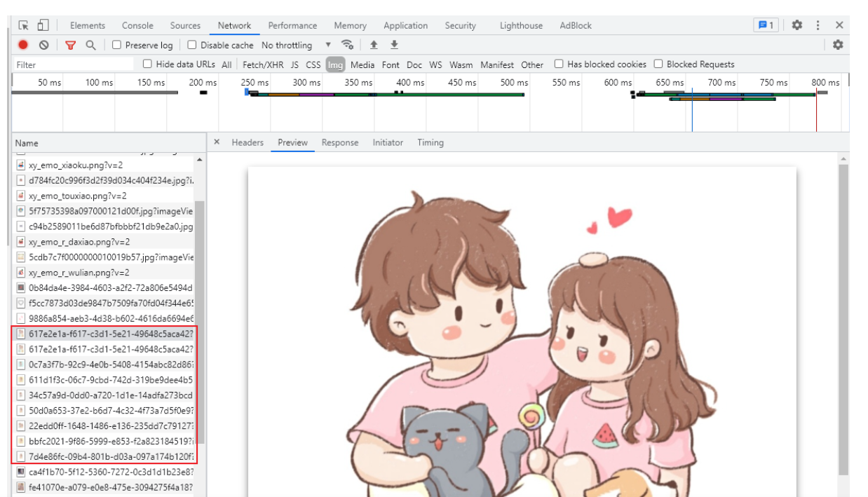Enable the Preserve log checkbox
Screen dimensions: 868x497
pyautogui.click(x=117, y=45)
